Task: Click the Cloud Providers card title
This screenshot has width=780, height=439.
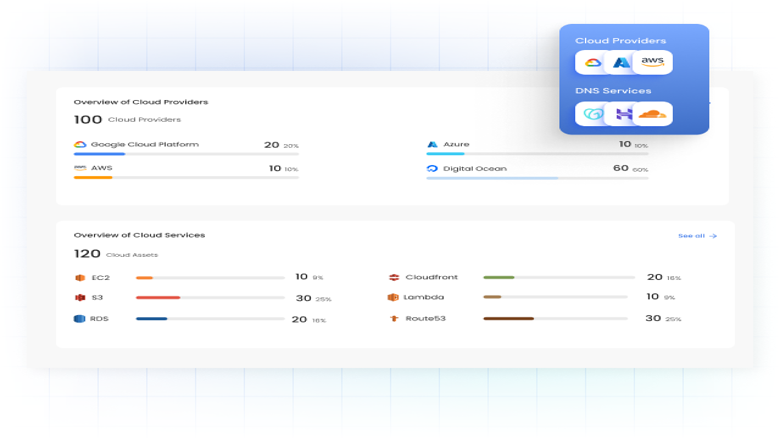Action: (620, 41)
